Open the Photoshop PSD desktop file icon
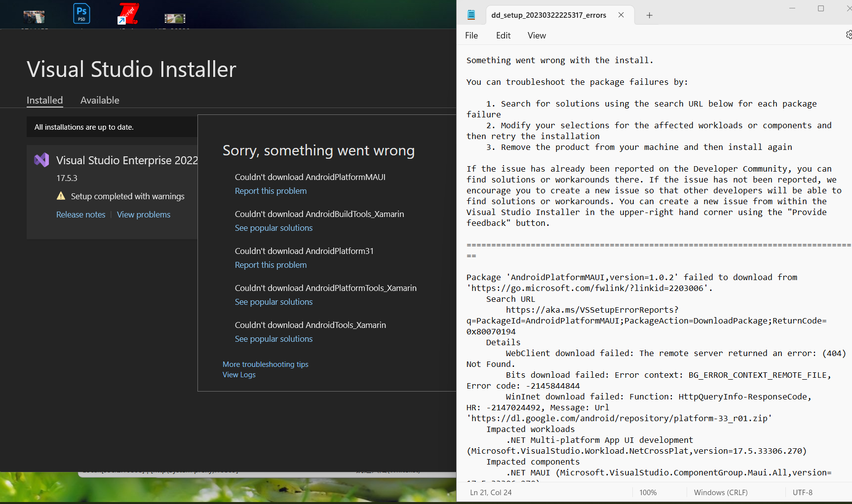Screen dimensions: 852x504 point(81,13)
